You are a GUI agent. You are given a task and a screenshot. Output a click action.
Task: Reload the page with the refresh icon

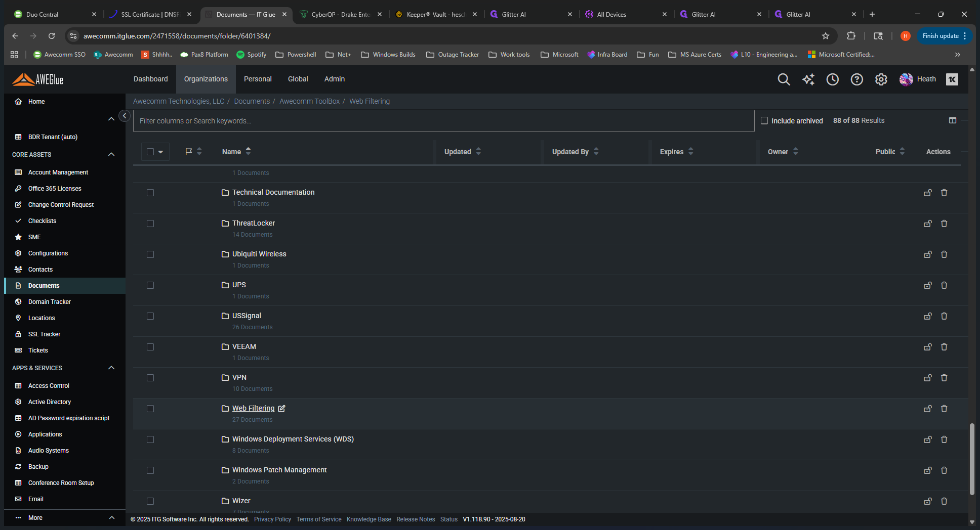point(52,36)
